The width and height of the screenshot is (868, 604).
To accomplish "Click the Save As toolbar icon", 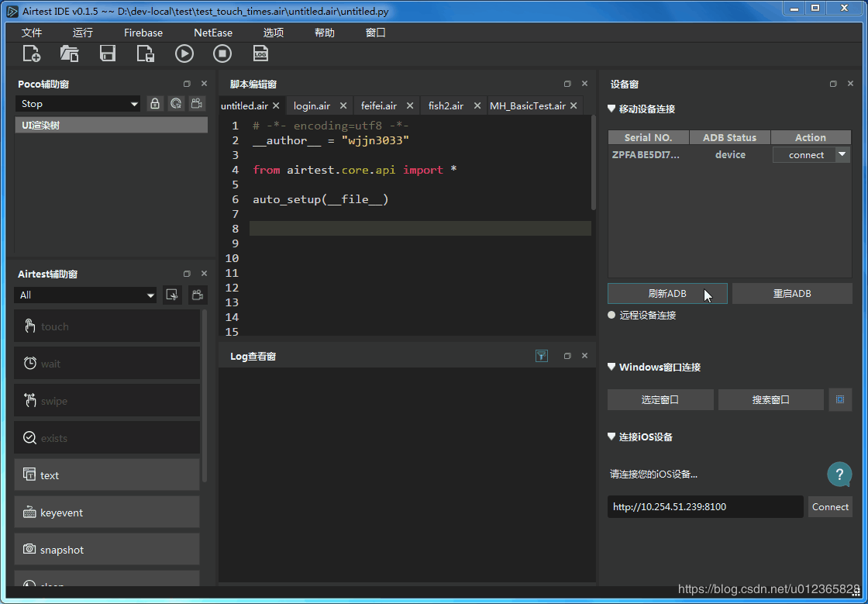I will tap(146, 53).
